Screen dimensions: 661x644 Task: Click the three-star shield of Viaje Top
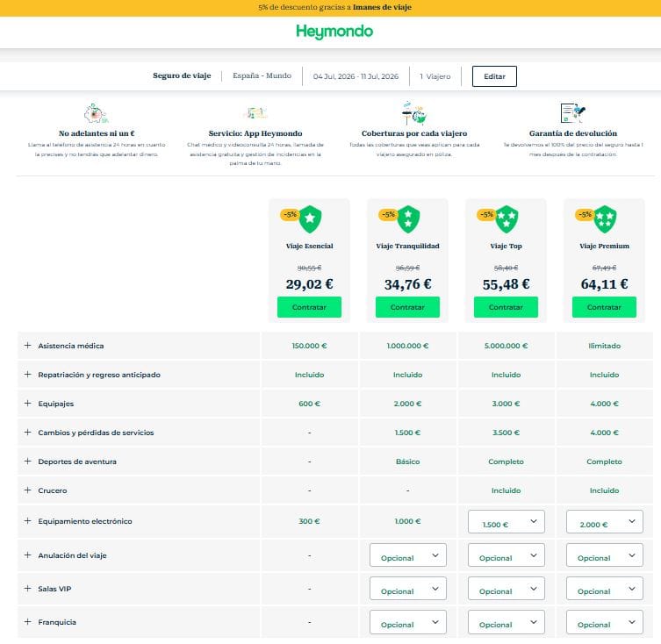pos(507,219)
